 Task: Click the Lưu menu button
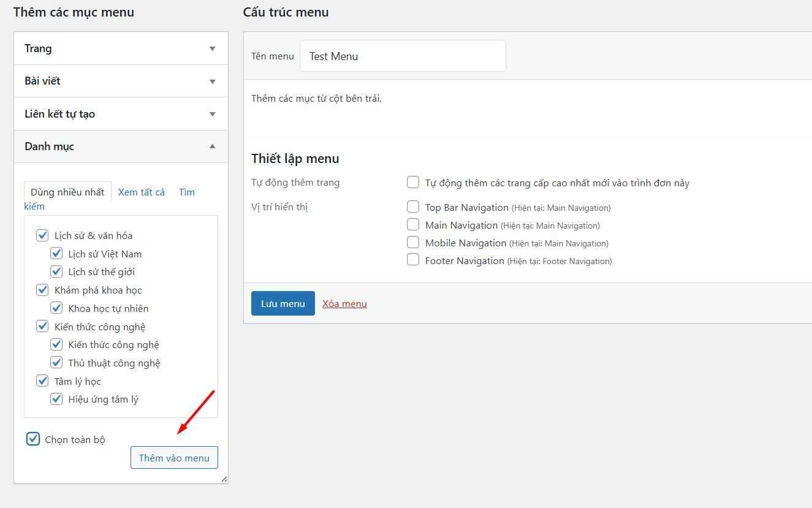(283, 303)
